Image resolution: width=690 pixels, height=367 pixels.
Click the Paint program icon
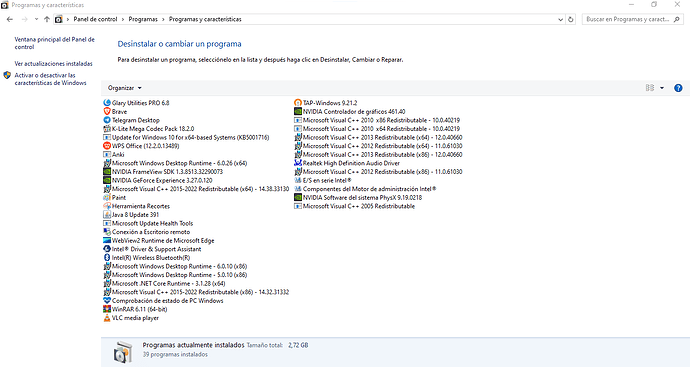106,197
